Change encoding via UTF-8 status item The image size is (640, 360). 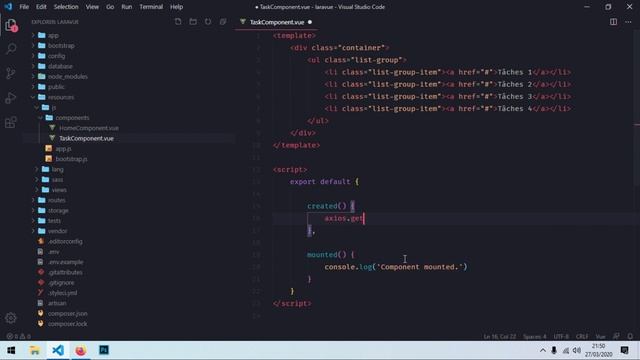click(561, 336)
